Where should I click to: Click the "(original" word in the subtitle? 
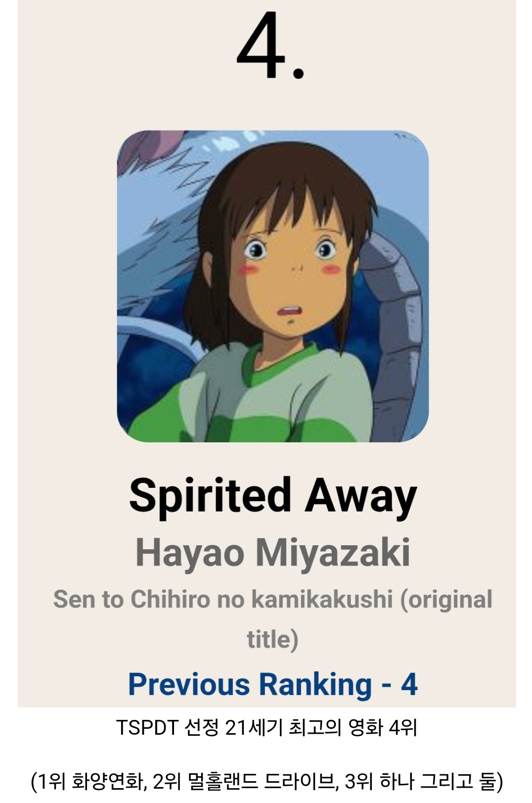click(446, 599)
